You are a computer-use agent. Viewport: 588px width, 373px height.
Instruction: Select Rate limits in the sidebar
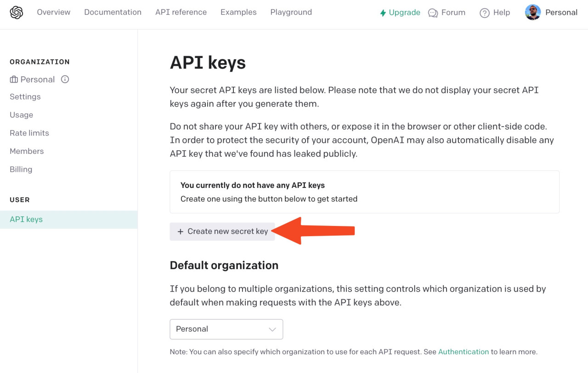[29, 133]
